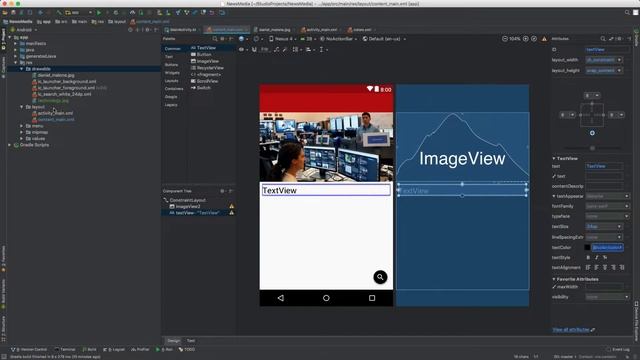Tap the Android home circle icon in preview

coord(326,298)
